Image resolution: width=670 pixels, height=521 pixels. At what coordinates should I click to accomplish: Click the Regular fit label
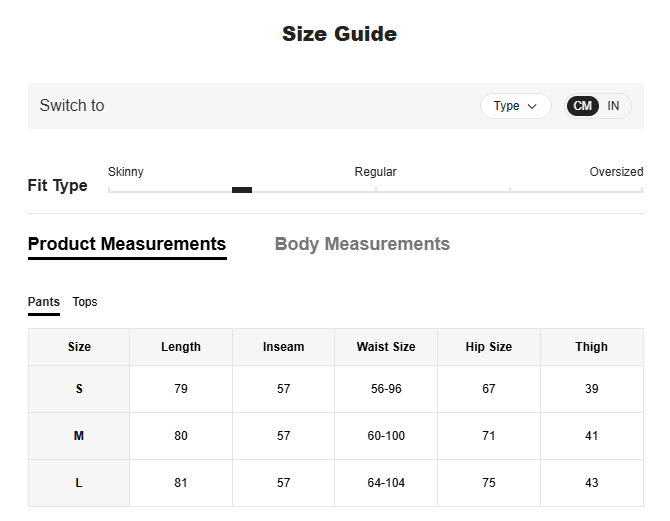(375, 172)
